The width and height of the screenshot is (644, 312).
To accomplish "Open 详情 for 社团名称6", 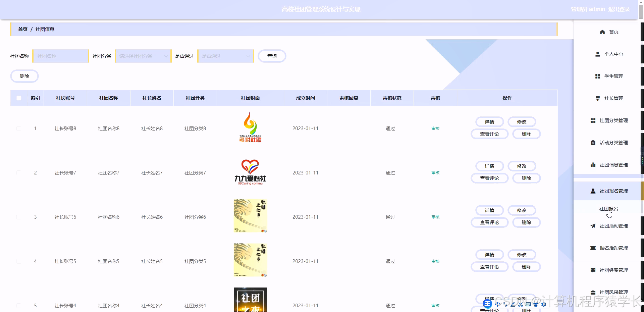I will pos(489,210).
